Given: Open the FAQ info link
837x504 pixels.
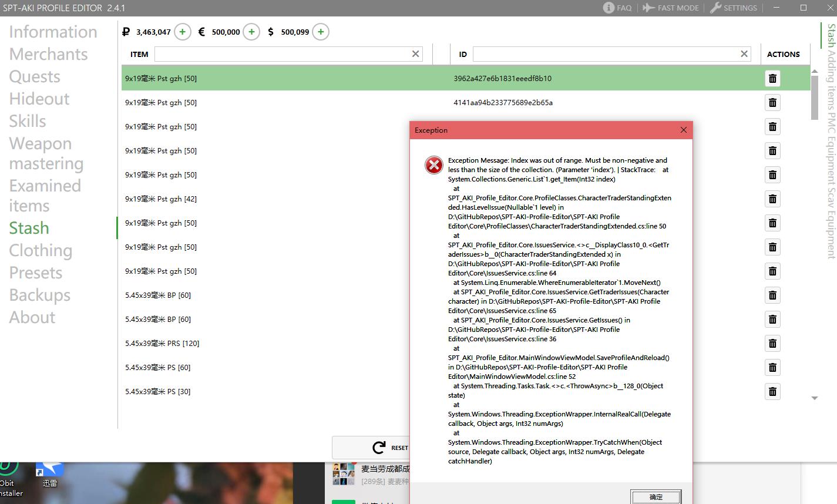Looking at the screenshot, I should tap(617, 8).
